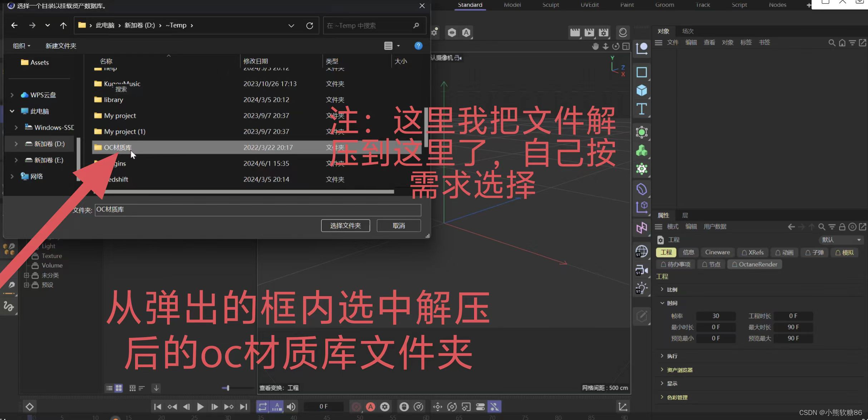Toggle autokeying A button
Screen dimensions: 868x420
coord(370,406)
